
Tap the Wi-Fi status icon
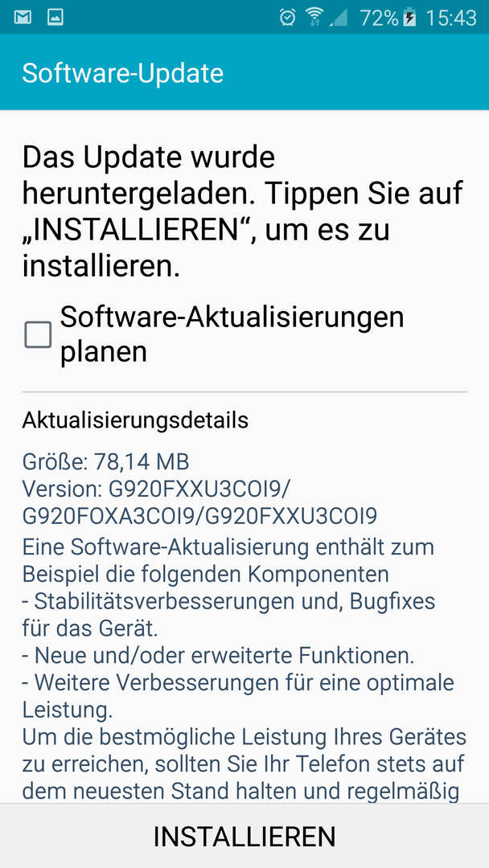coord(314,18)
